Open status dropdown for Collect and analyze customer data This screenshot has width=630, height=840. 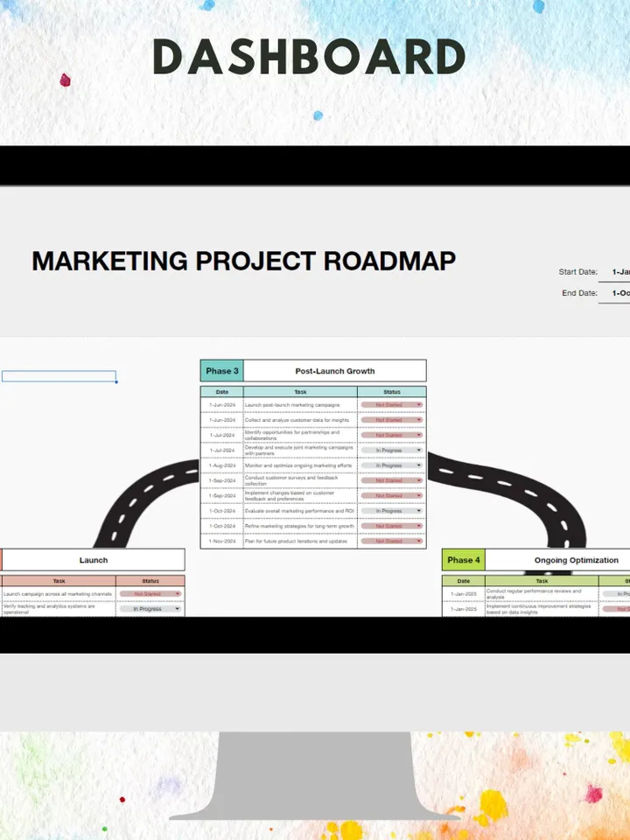(392, 420)
